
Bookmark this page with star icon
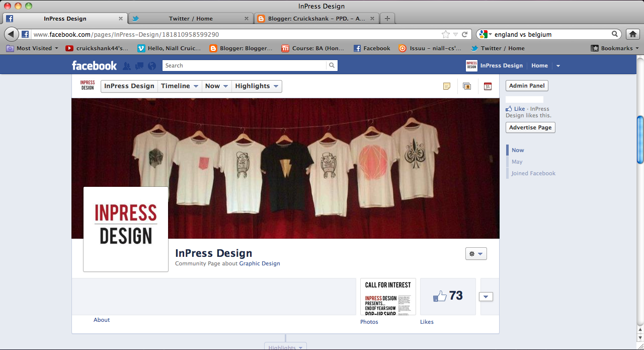[x=445, y=35]
